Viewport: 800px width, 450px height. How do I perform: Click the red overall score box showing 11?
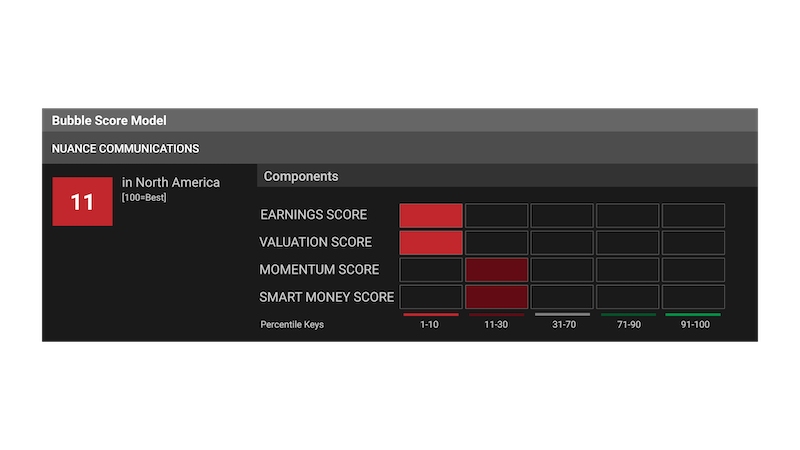pyautogui.click(x=83, y=202)
